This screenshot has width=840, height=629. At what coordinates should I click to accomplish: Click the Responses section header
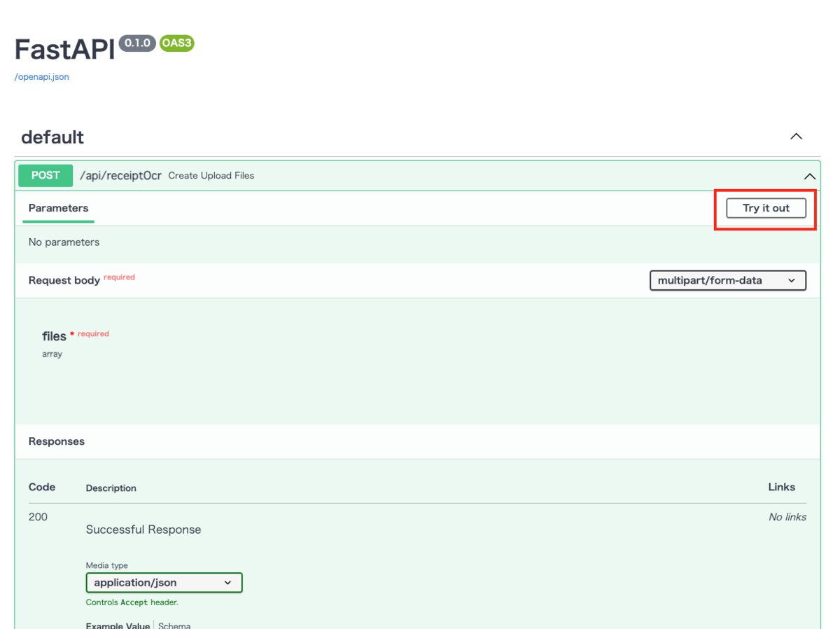(x=56, y=441)
